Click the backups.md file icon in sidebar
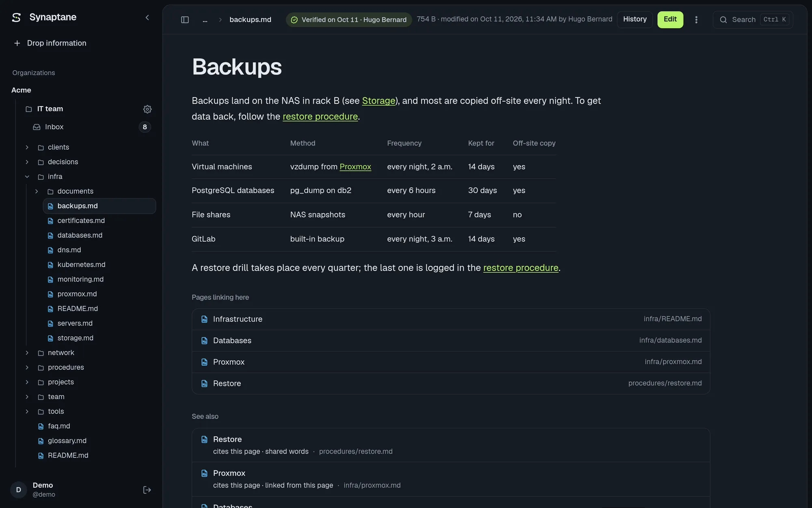Viewport: 812px width, 508px height. 50,206
